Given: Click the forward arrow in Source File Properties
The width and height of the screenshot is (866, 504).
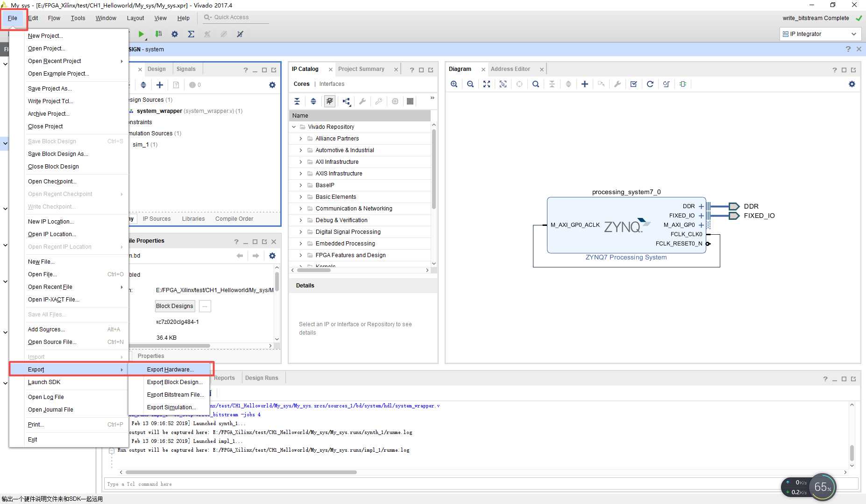Looking at the screenshot, I should (256, 256).
